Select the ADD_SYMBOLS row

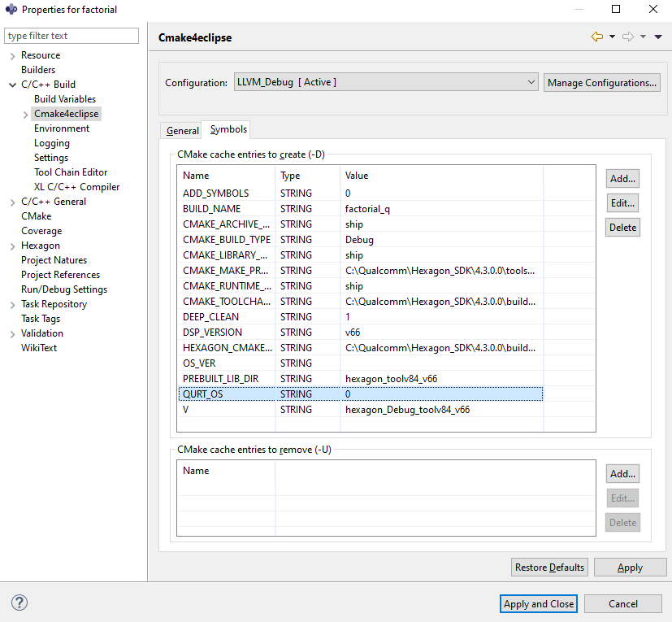[361, 193]
